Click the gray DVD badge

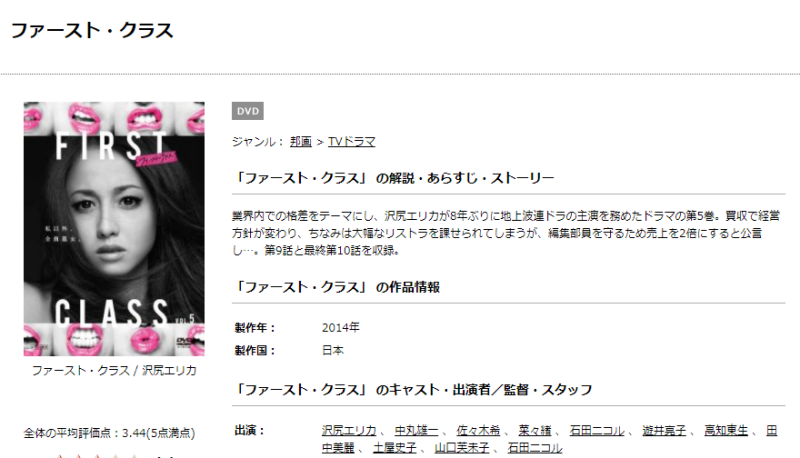[x=247, y=111]
